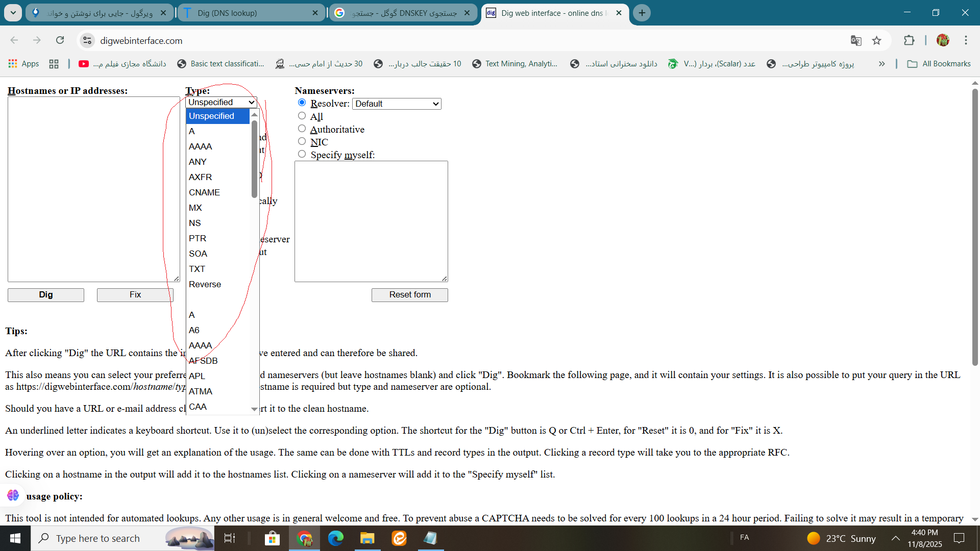The width and height of the screenshot is (980, 551).
Task: Open the Resolver Default dropdown
Action: [x=397, y=104]
